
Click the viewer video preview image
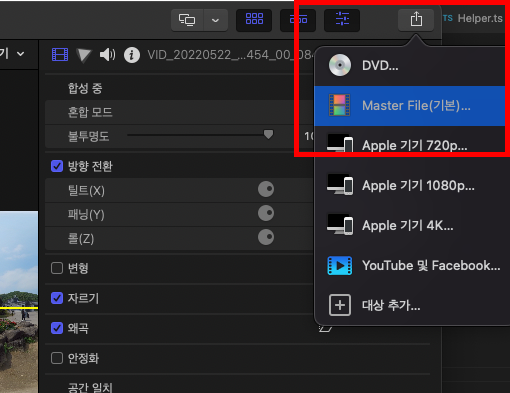click(19, 302)
